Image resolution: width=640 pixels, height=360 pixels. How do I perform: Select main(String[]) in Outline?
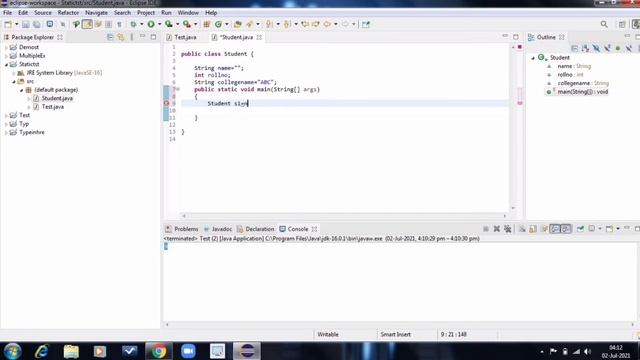pos(582,92)
